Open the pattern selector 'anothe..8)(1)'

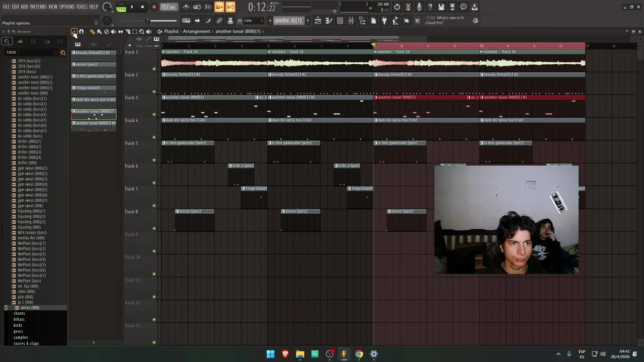tap(288, 21)
